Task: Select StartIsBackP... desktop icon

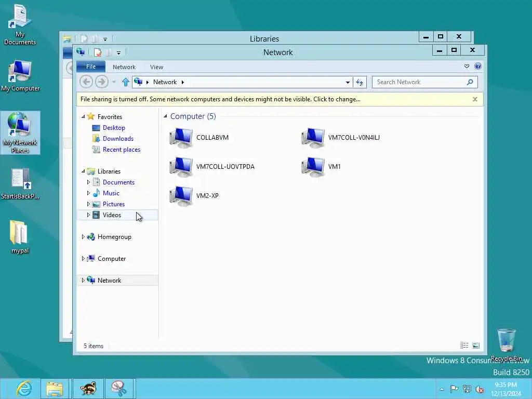Action: pos(20,183)
